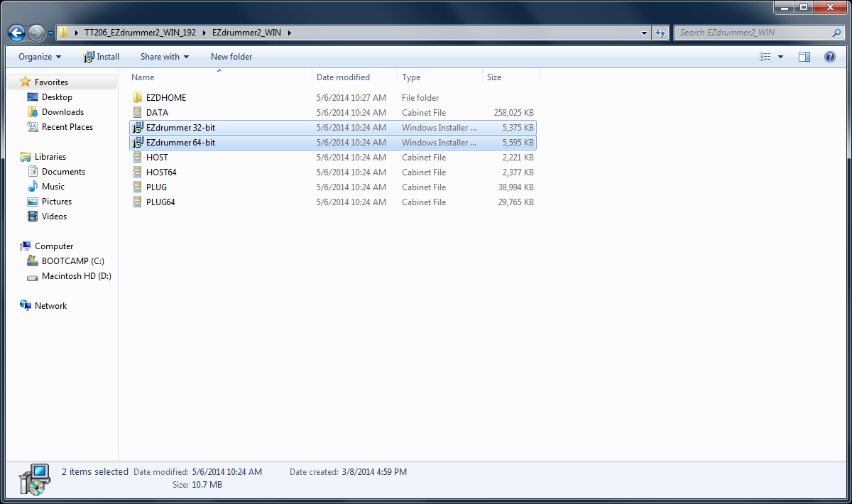Viewport: 852px width, 504px height.
Task: Click the EZDHOME folder icon
Action: [138, 98]
